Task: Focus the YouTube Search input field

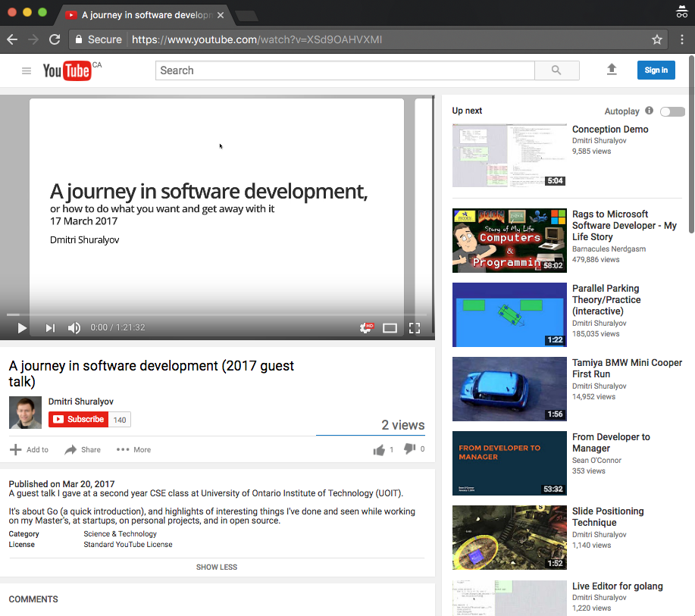Action: (x=345, y=70)
